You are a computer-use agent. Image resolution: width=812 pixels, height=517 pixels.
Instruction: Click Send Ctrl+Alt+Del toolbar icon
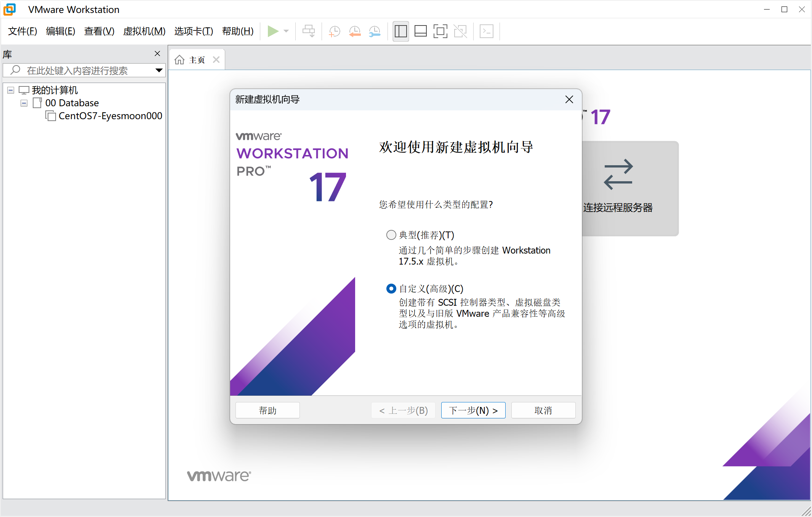pos(309,31)
